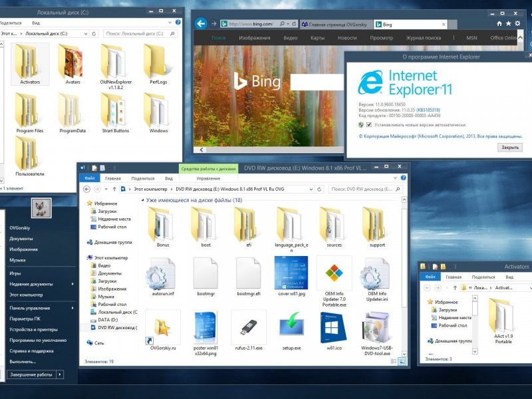Image resolution: width=532 pixels, height=399 pixels.
Task: Open the Вид tab in the Activators window
Action: (509, 277)
